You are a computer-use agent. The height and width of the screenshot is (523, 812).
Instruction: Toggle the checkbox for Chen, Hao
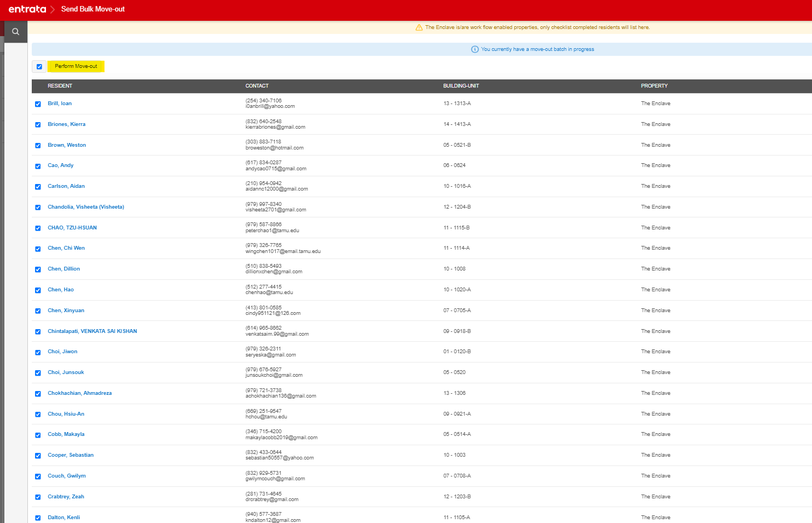[38, 290]
